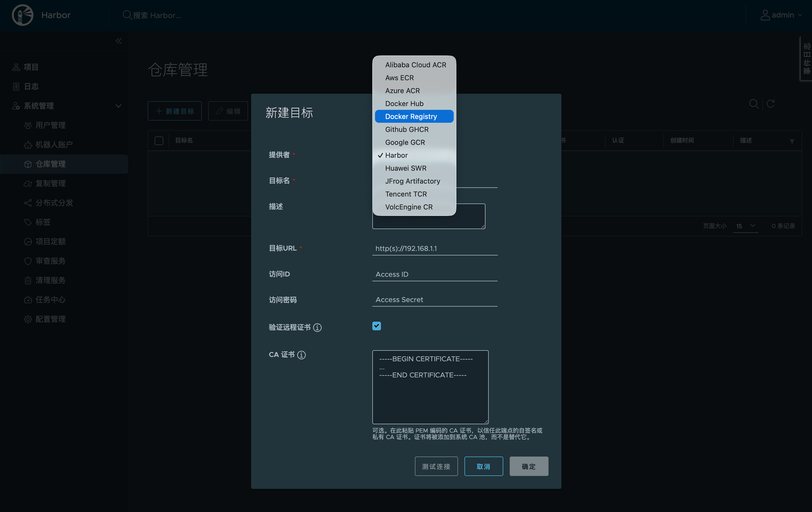Click the 复制管理 replication cloud icon

28,183
